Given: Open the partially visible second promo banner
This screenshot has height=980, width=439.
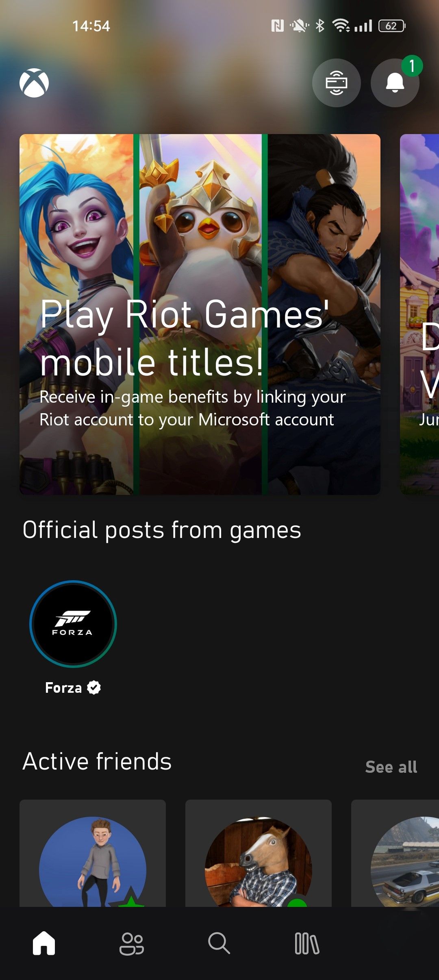Looking at the screenshot, I should pos(419,315).
